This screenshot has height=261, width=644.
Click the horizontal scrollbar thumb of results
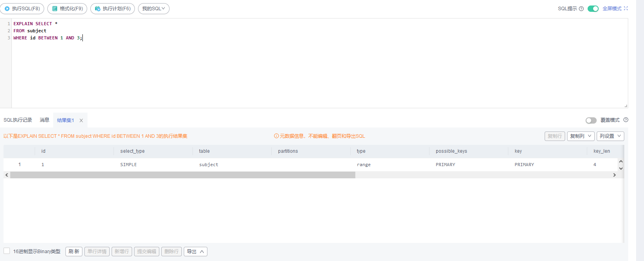tap(183, 175)
